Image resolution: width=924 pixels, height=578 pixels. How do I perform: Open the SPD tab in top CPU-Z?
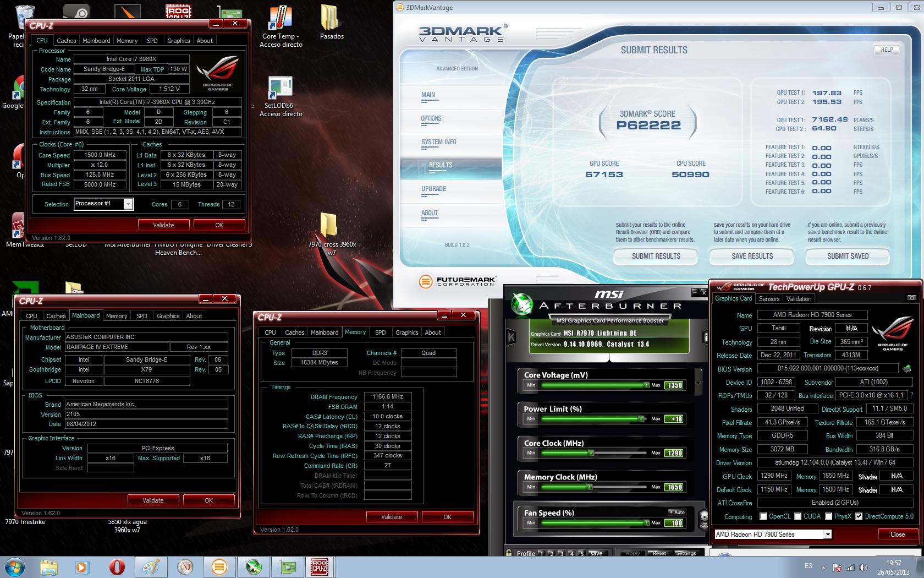(152, 41)
